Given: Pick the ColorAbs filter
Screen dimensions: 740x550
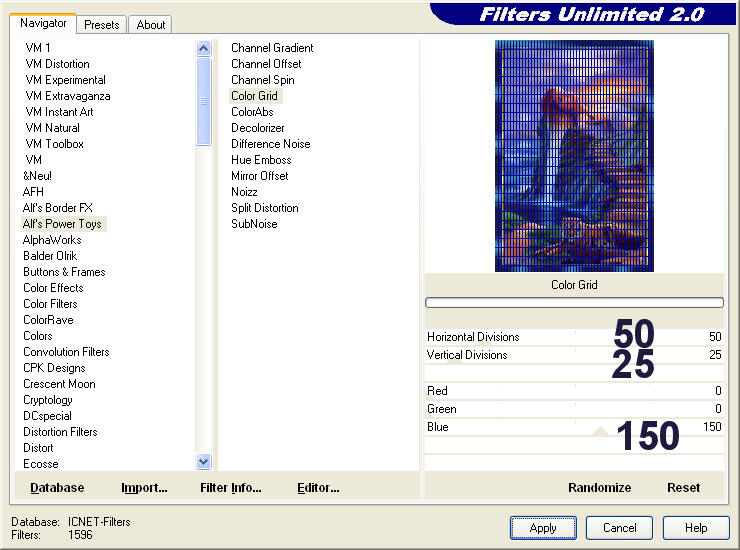Looking at the screenshot, I should 252,112.
